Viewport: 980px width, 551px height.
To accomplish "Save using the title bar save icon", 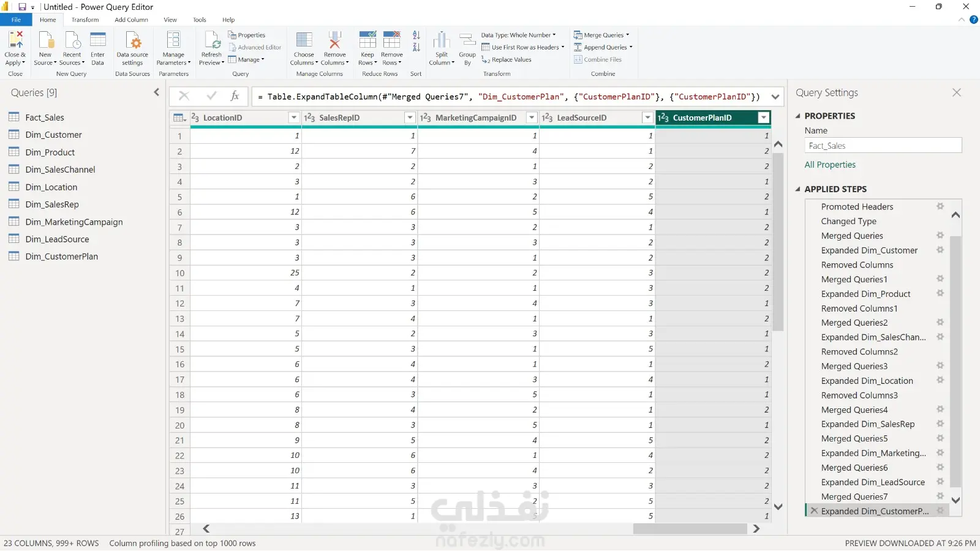I will pos(22,7).
